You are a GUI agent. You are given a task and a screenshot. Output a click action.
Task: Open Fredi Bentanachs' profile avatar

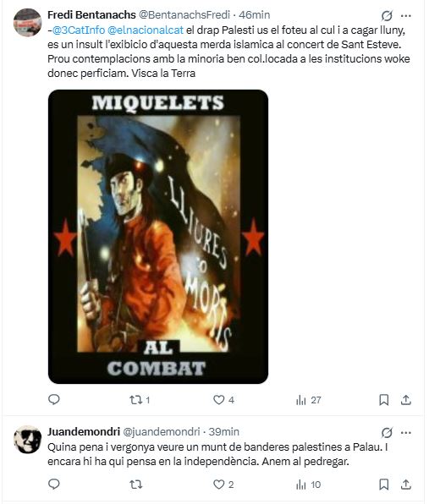[x=27, y=23]
